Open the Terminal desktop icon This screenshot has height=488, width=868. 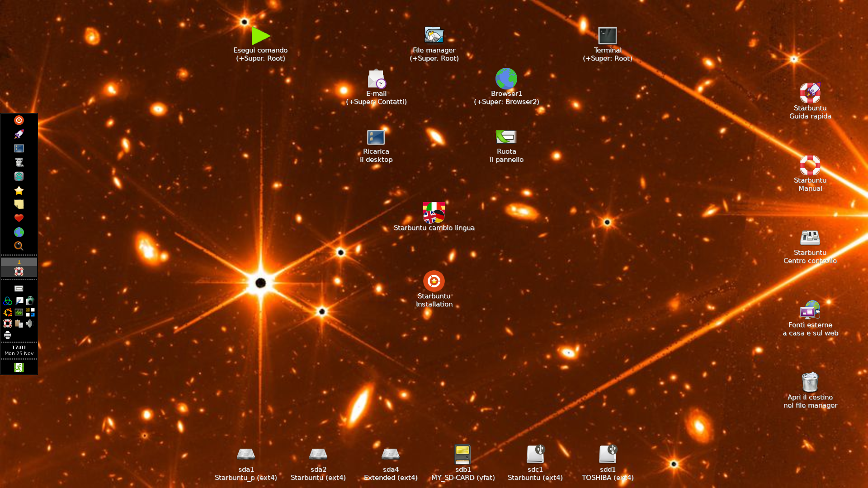(607, 35)
